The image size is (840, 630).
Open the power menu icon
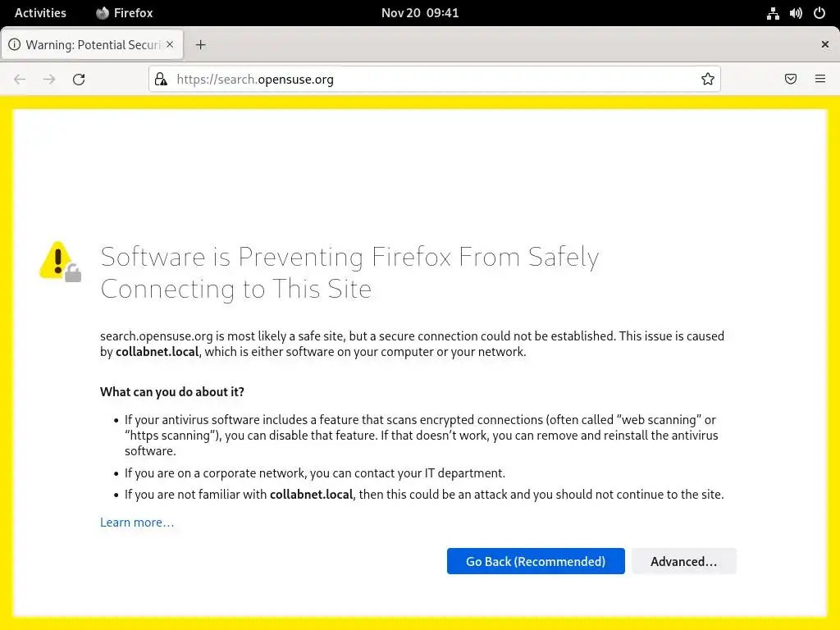819,13
